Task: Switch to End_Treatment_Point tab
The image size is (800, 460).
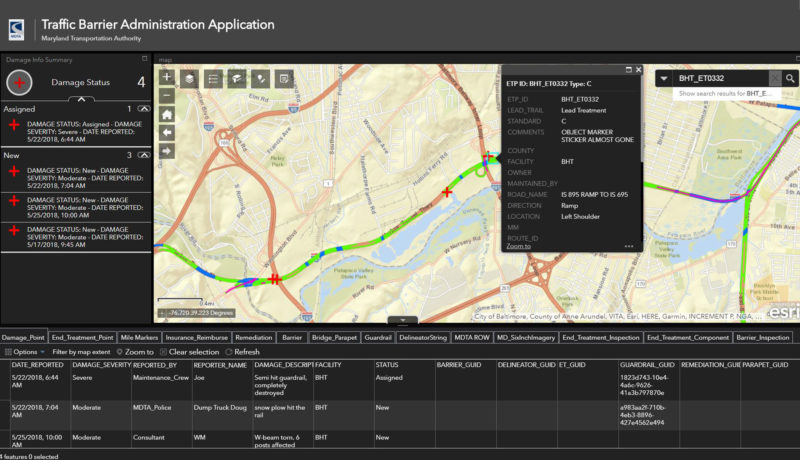Action: point(83,338)
